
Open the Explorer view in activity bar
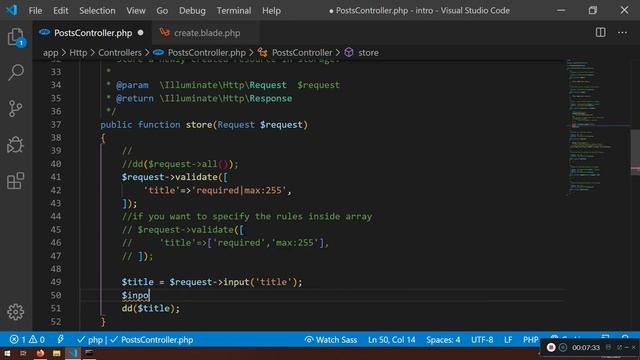[x=16, y=37]
